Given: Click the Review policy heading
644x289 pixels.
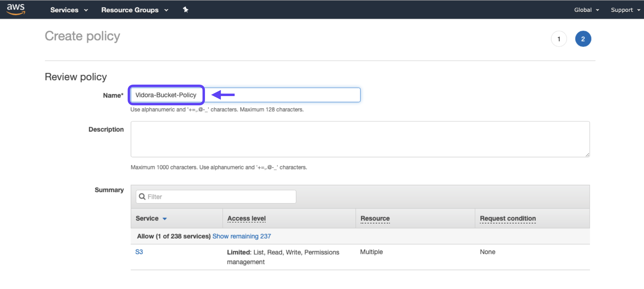Looking at the screenshot, I should pos(76,77).
